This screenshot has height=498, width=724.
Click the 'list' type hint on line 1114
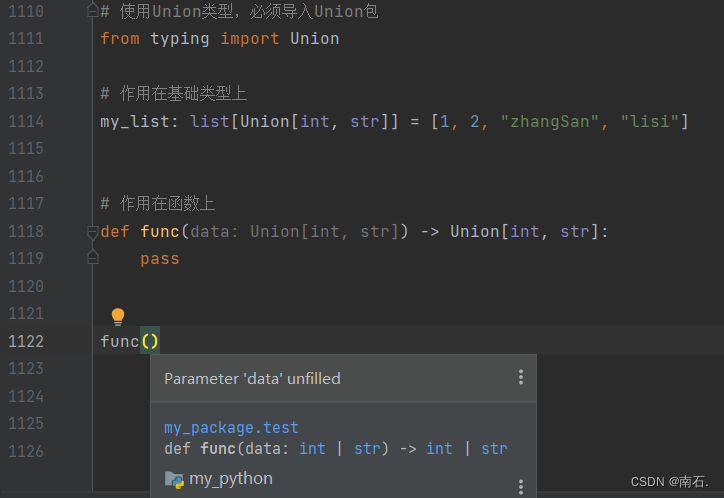210,121
